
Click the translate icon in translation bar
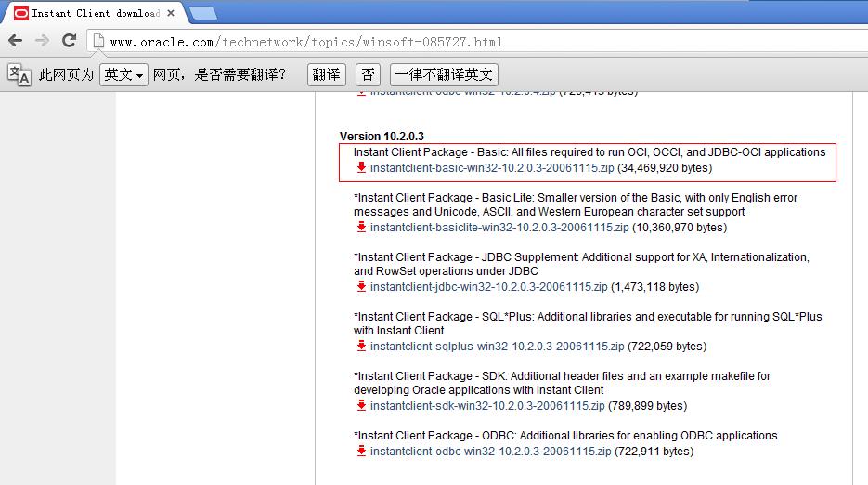coord(19,75)
